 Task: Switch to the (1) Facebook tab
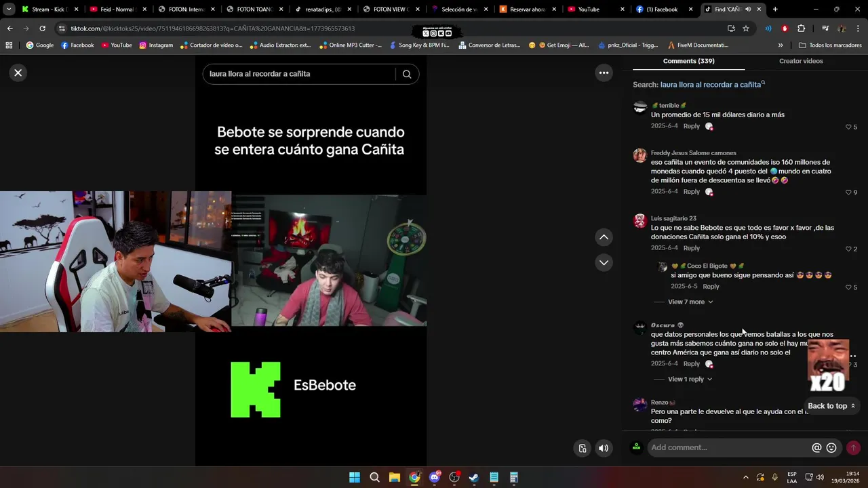(x=663, y=9)
